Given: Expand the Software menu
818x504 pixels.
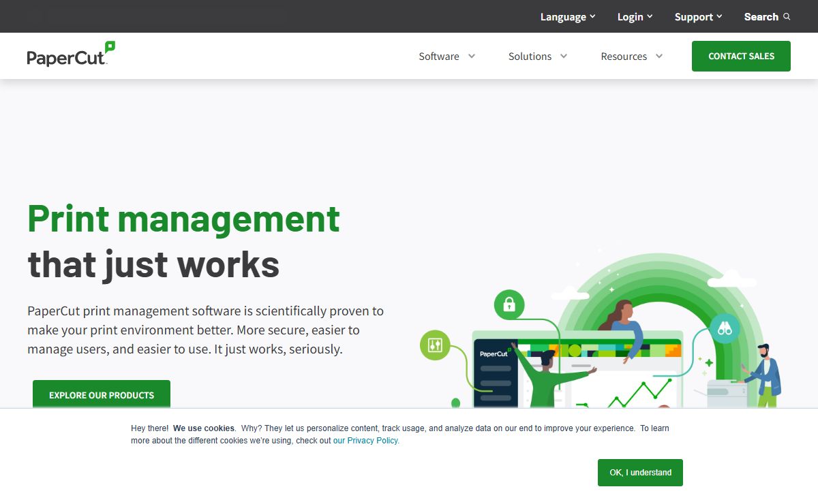Looking at the screenshot, I should 446,57.
